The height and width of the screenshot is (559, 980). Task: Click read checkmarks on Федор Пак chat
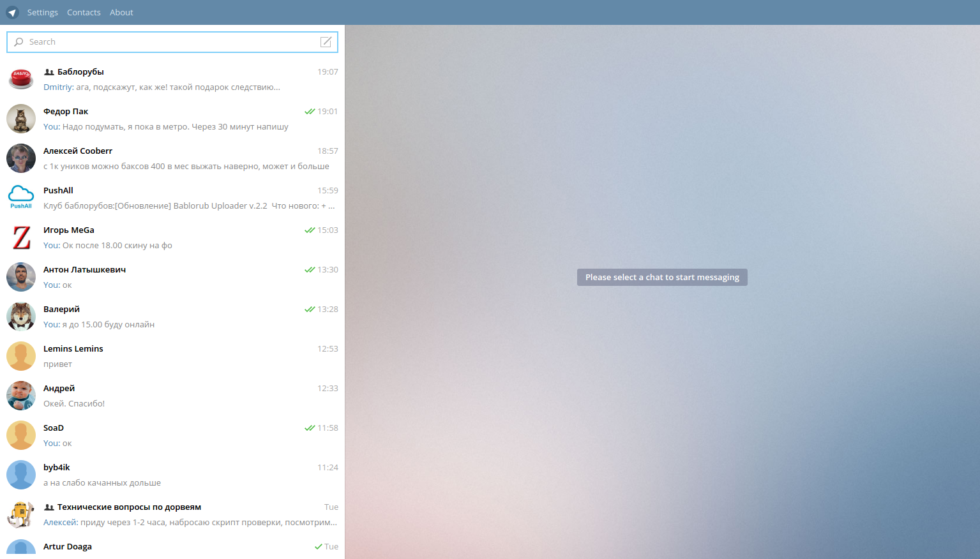coord(310,112)
